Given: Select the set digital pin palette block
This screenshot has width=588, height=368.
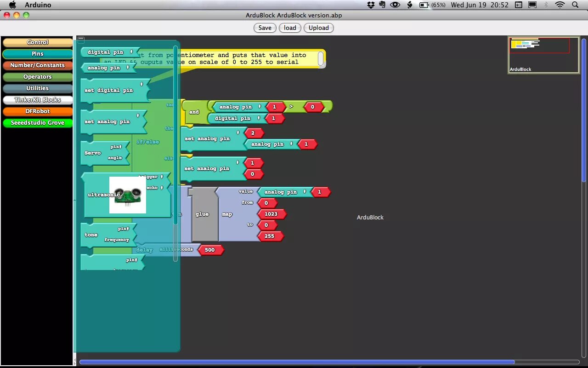Looking at the screenshot, I should [x=115, y=90].
